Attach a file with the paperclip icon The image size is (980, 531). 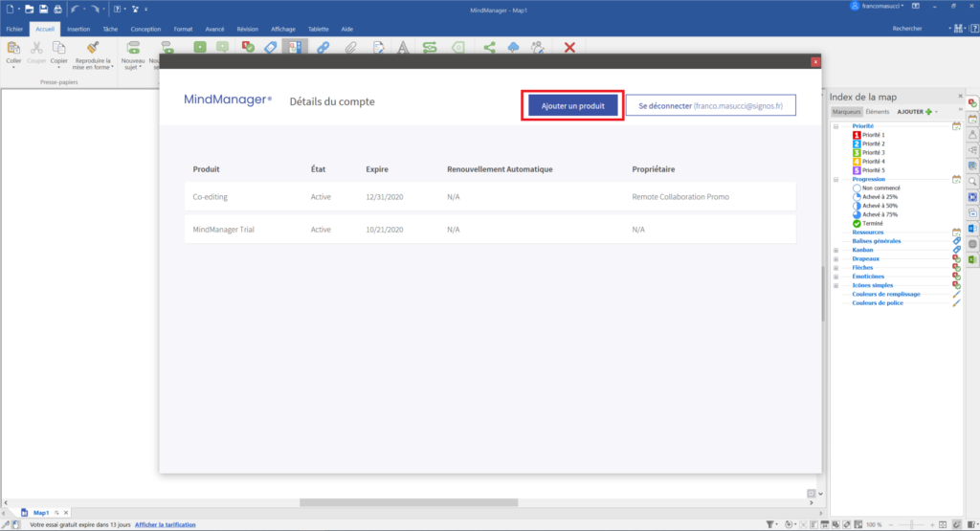(350, 48)
